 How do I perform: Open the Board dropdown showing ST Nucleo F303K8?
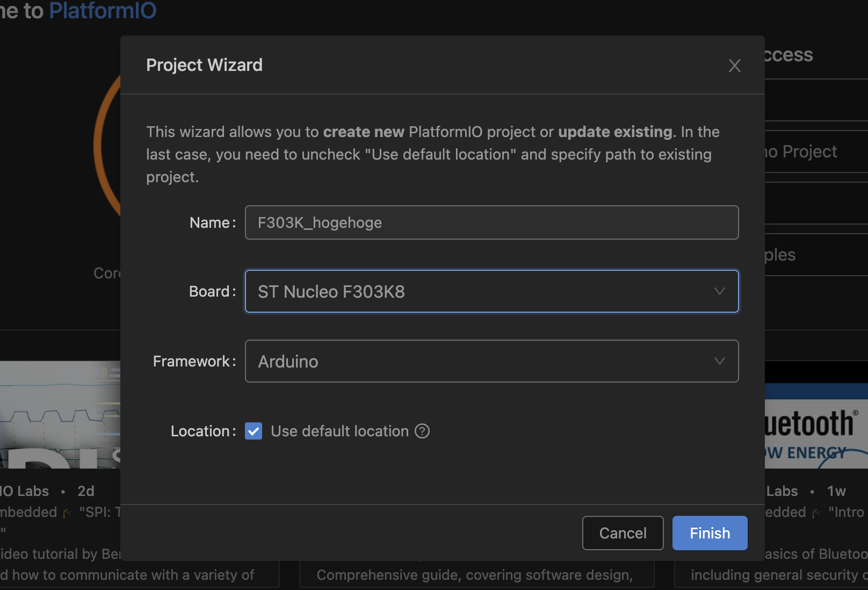point(491,291)
